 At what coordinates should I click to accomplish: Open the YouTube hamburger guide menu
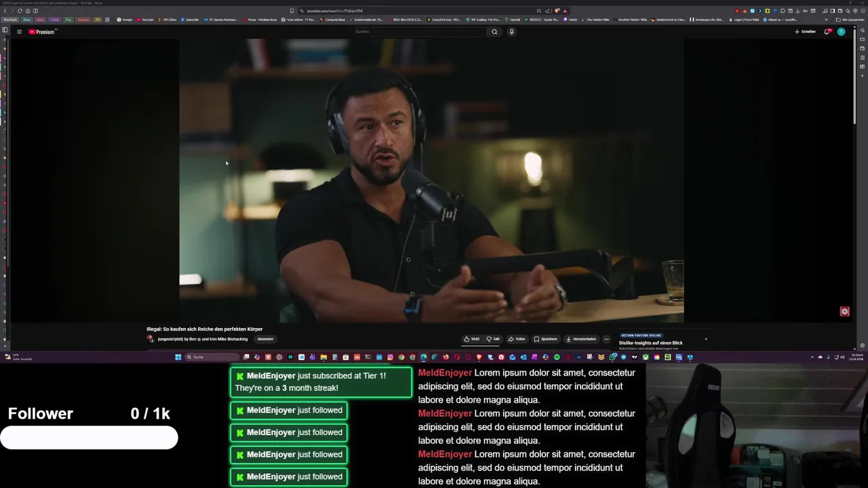pyautogui.click(x=19, y=32)
